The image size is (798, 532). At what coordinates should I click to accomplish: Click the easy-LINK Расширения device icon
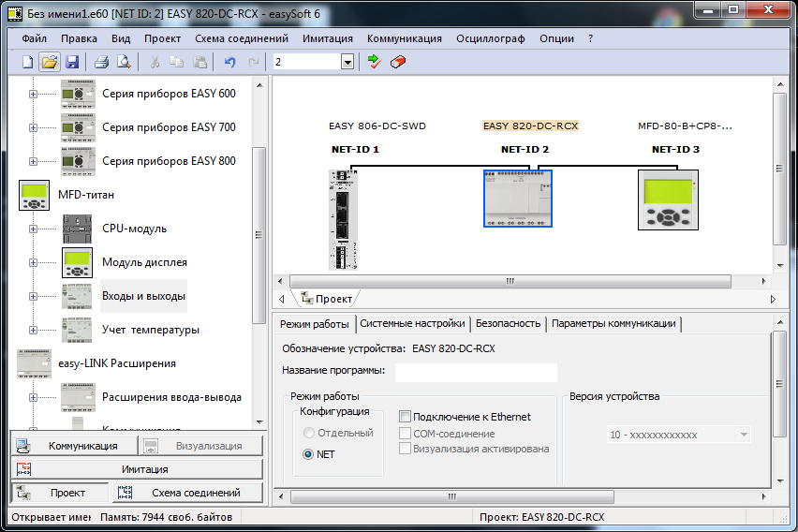[x=34, y=363]
